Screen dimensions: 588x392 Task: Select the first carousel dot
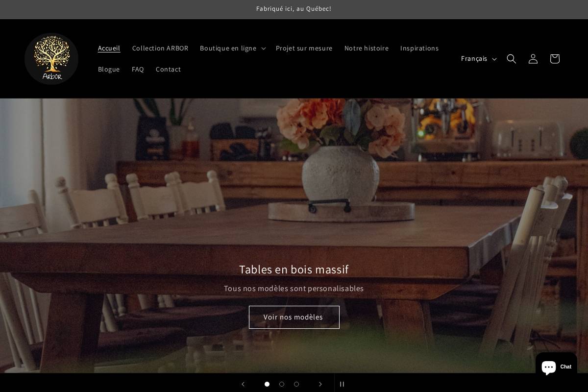267,384
